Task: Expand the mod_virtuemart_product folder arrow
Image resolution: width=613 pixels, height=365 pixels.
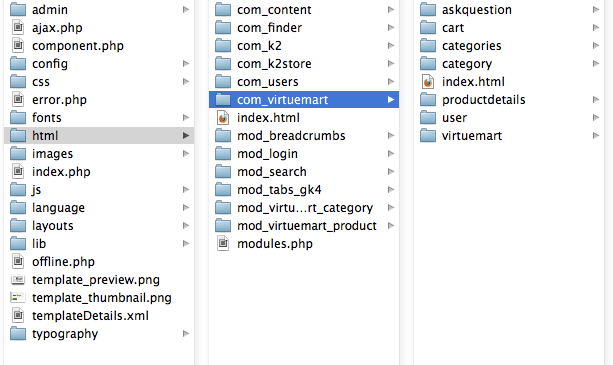Action: [x=391, y=225]
